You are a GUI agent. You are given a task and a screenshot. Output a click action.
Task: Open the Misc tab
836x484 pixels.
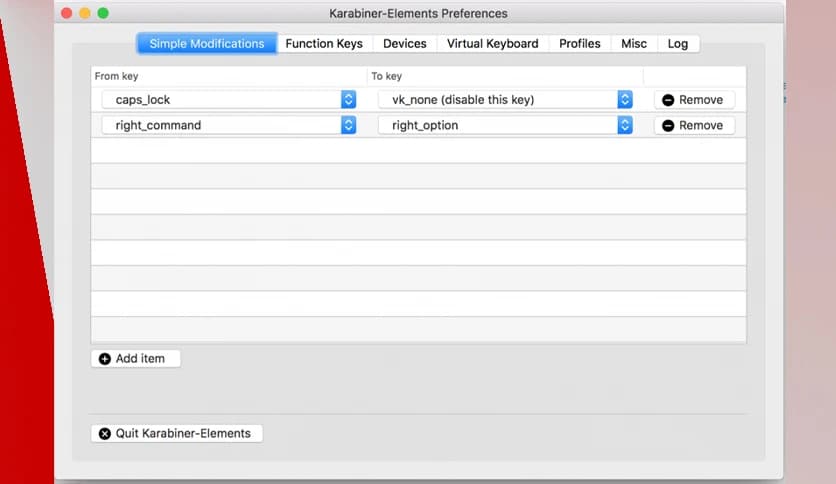tap(634, 44)
